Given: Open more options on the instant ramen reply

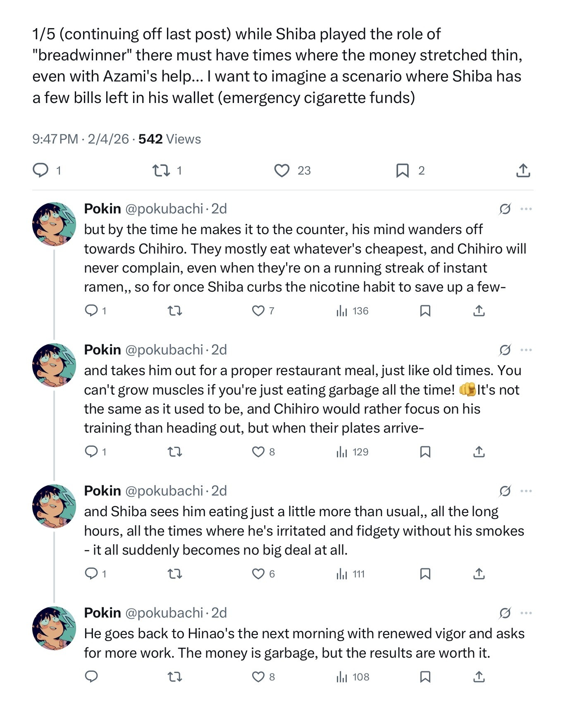Looking at the screenshot, I should point(526,209).
